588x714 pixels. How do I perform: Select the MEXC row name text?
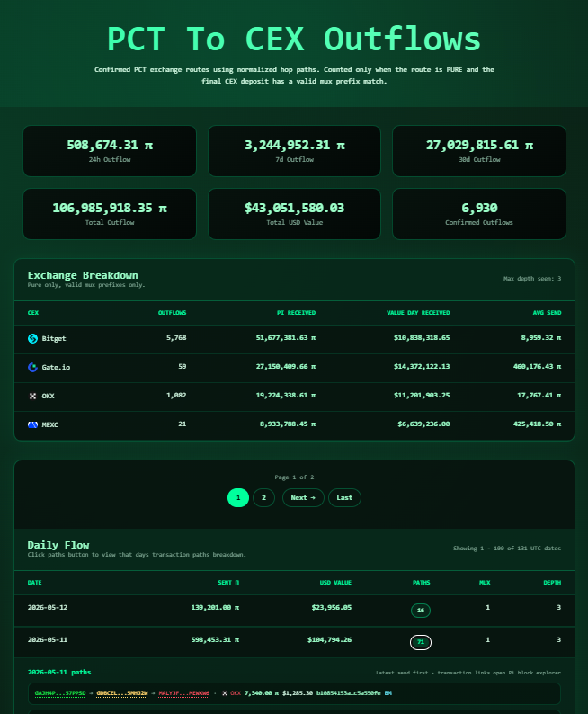click(50, 424)
